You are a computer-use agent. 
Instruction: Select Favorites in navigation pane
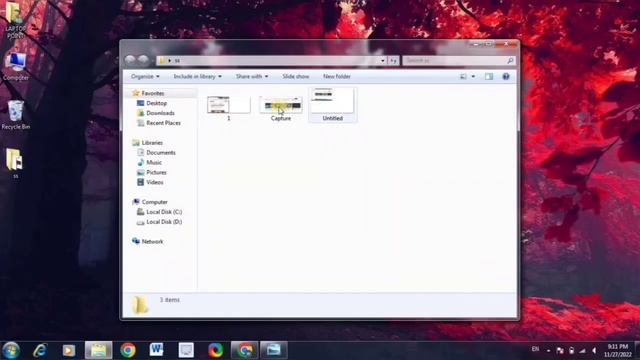(x=153, y=93)
